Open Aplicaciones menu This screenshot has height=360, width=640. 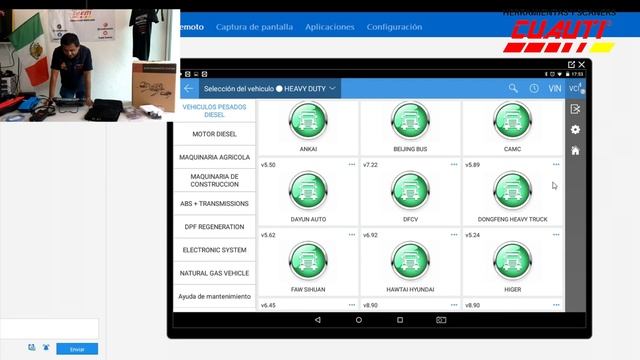click(x=330, y=27)
